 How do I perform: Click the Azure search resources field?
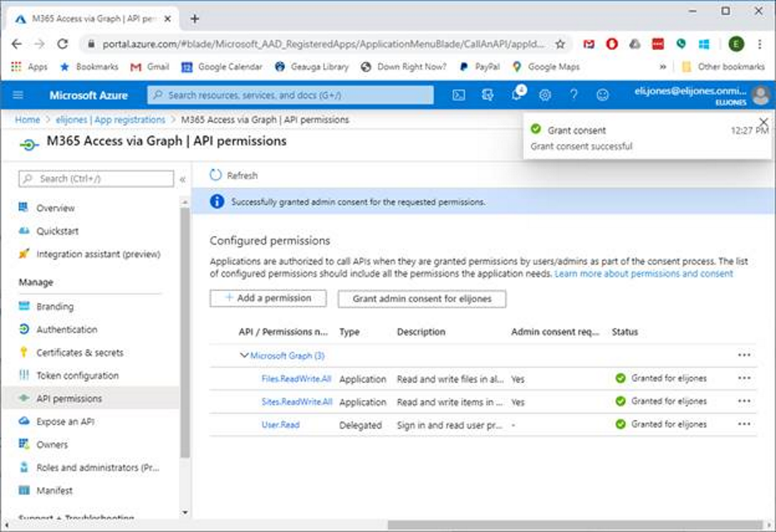[290, 95]
